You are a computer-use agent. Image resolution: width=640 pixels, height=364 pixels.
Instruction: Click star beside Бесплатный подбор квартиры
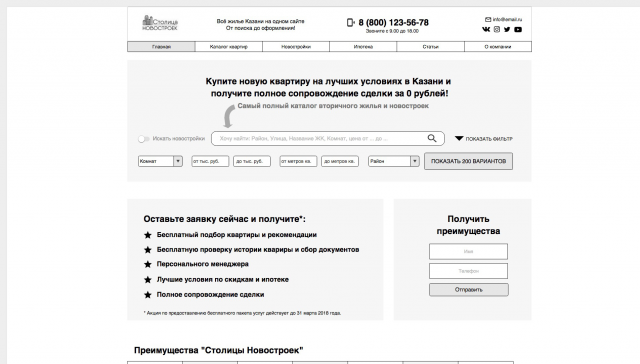[x=148, y=235]
